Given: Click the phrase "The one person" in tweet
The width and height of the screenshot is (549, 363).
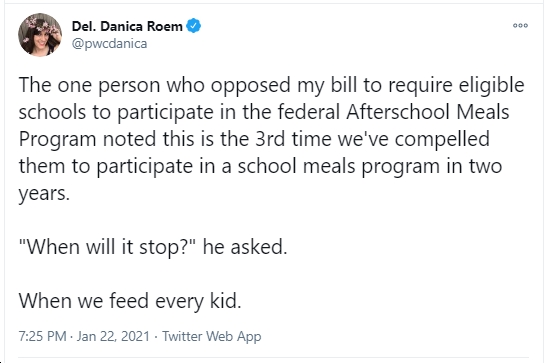Looking at the screenshot, I should click(x=89, y=85).
